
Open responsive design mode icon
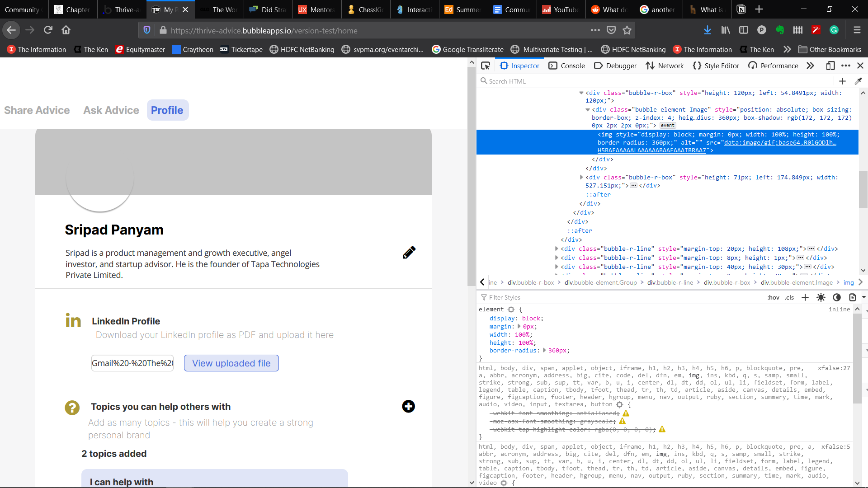coord(830,66)
